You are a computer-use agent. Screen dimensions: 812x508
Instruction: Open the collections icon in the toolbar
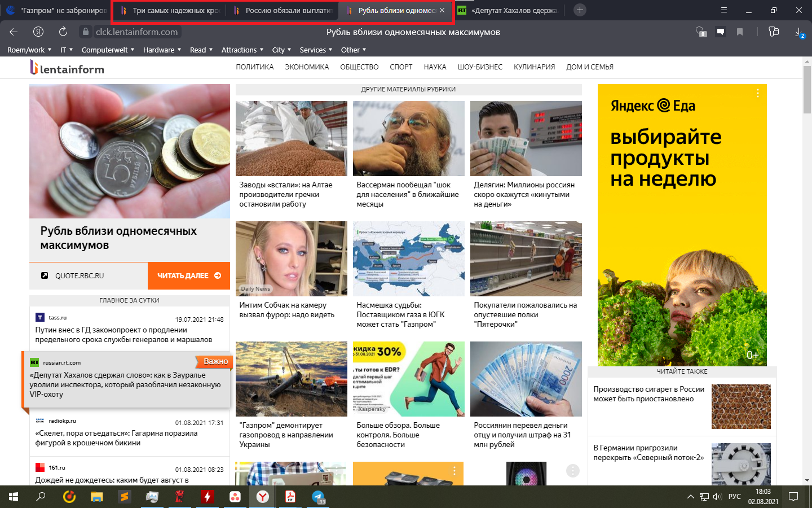(x=774, y=32)
